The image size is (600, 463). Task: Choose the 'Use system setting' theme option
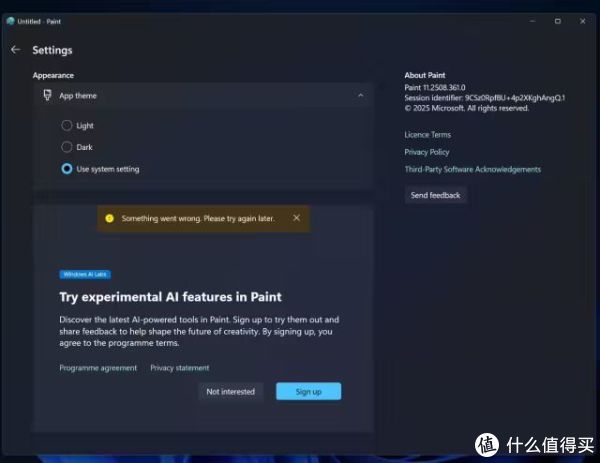[x=67, y=169]
